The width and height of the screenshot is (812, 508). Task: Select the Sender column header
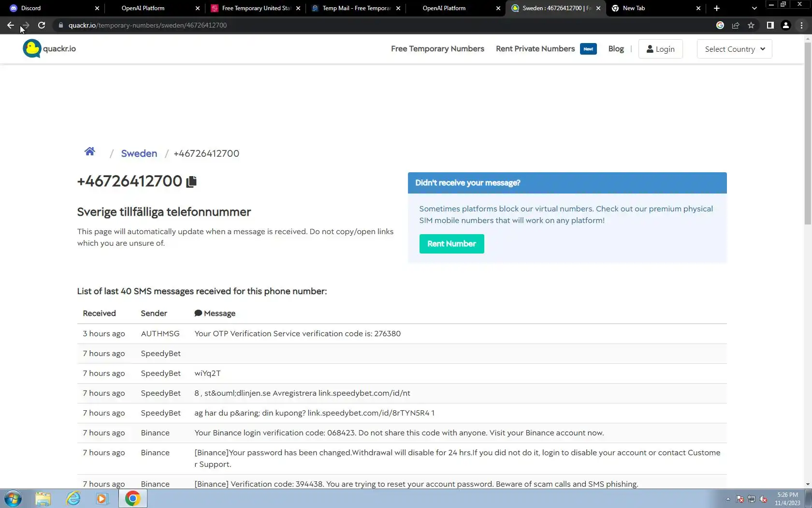point(154,314)
